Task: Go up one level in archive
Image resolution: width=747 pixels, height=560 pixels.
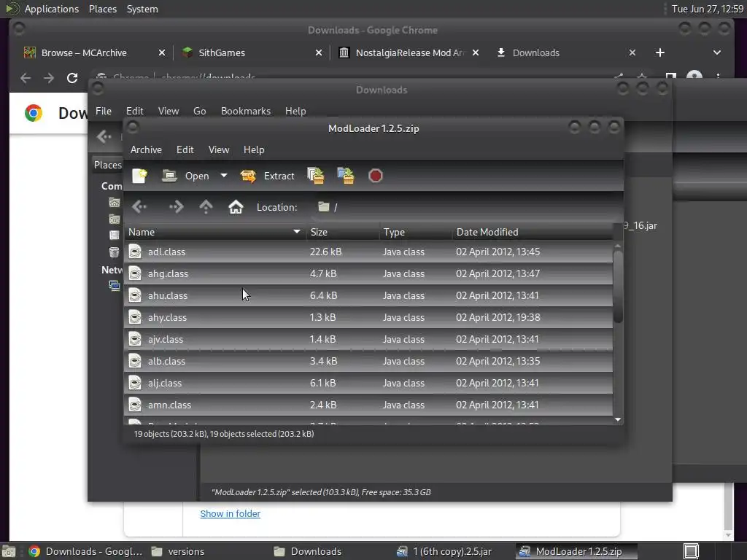Action: point(206,206)
